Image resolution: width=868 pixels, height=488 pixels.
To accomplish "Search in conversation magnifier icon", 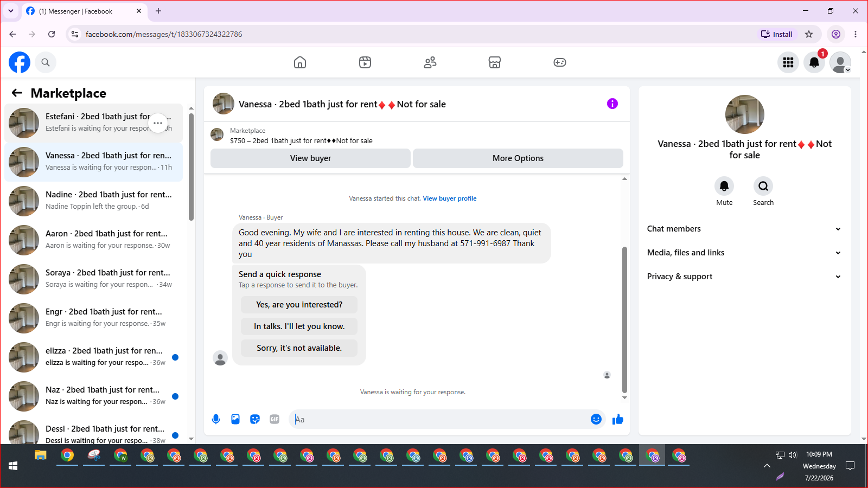I will [763, 186].
